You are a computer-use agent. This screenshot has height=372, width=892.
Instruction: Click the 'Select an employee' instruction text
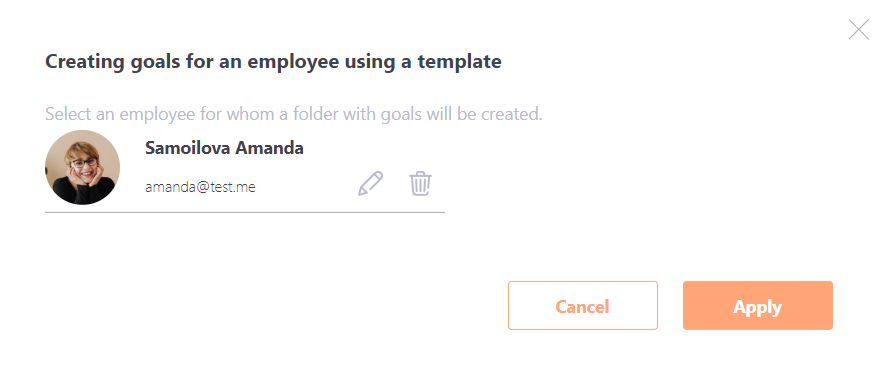294,114
